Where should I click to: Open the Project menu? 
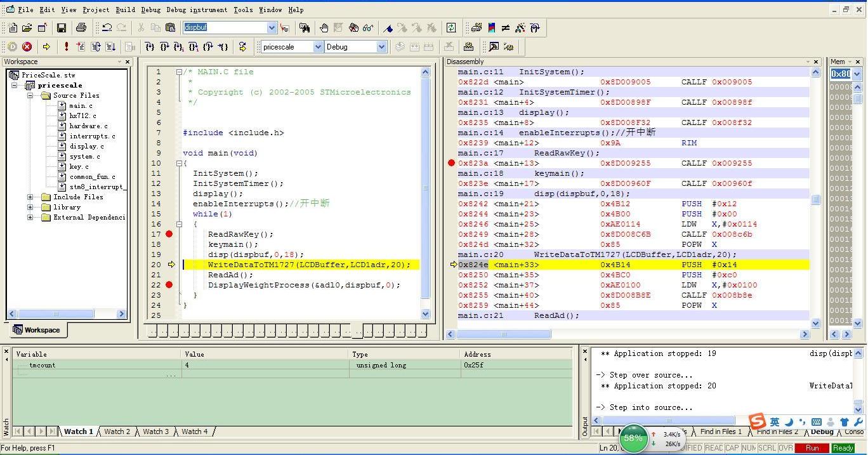(x=96, y=10)
